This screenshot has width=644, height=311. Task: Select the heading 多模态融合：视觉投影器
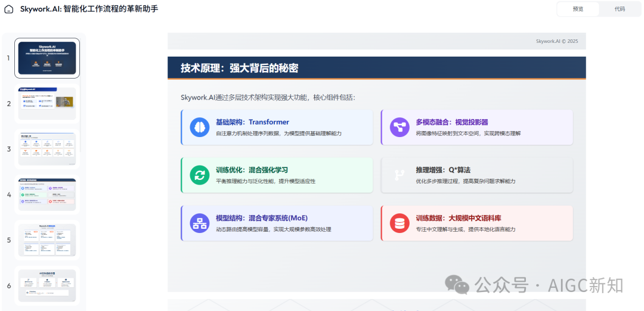pos(452,122)
